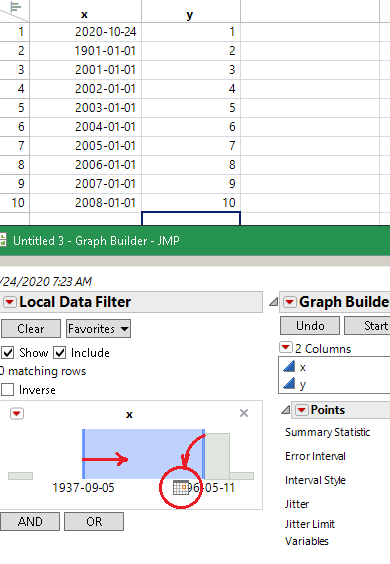Toggle the Include checkbox
Image resolution: width=390 pixels, height=564 pixels.
60,353
